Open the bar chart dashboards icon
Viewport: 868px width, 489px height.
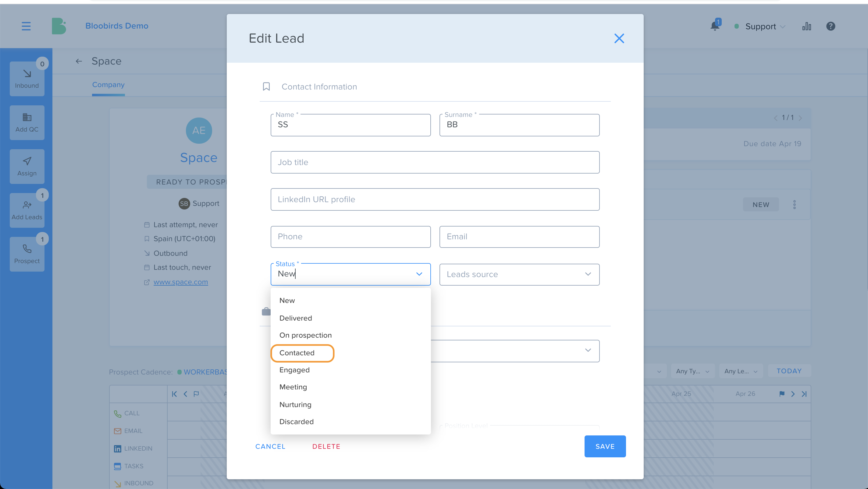807,26
